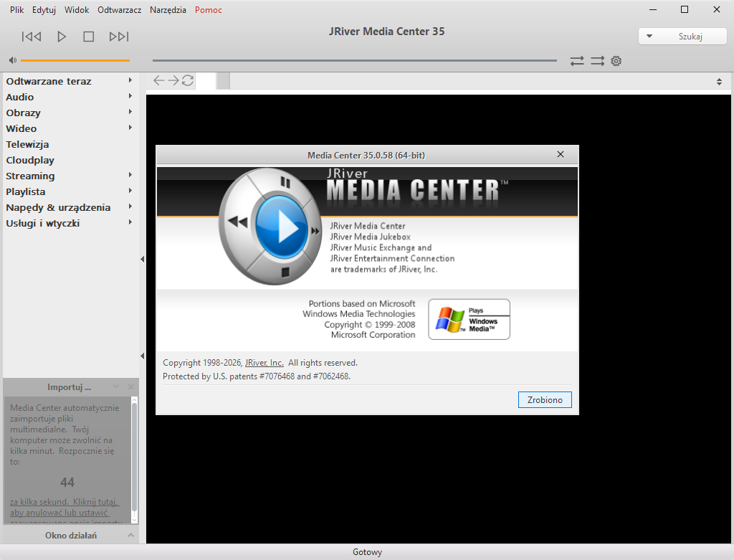Select Obrazy in the sidebar
The height and width of the screenshot is (560, 734).
[x=24, y=113]
